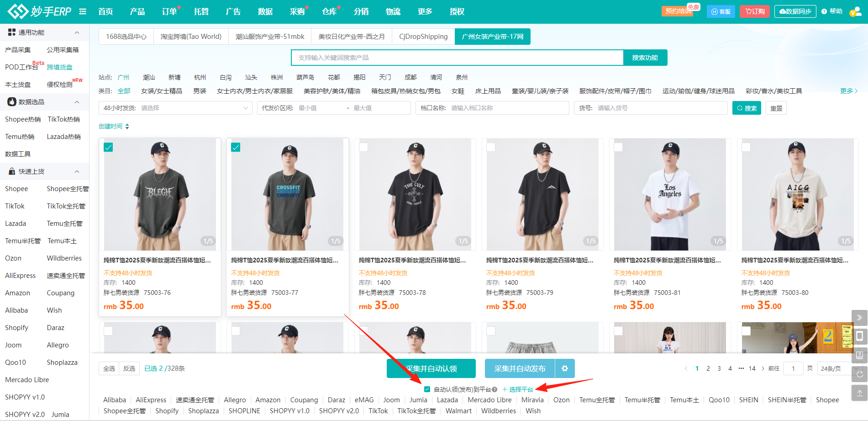
Task: Go to page 14
Action: click(752, 368)
